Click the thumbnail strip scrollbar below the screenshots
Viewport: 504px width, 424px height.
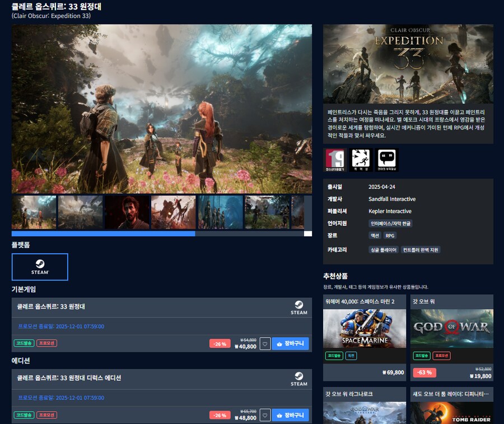(x=104, y=234)
